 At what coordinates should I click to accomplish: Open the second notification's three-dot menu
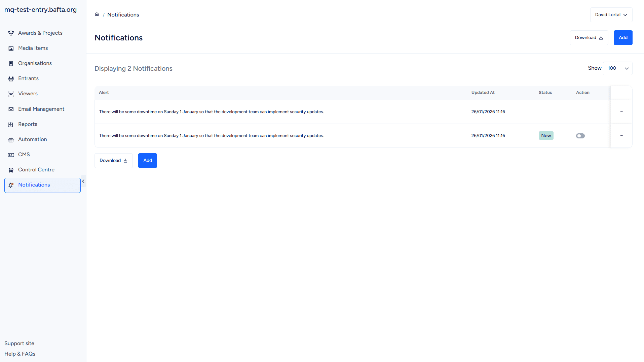621,136
